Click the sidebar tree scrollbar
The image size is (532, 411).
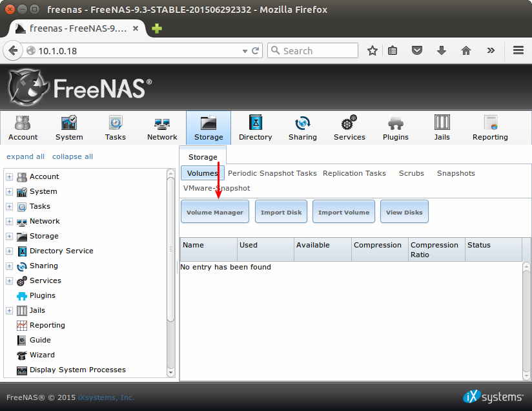click(170, 249)
